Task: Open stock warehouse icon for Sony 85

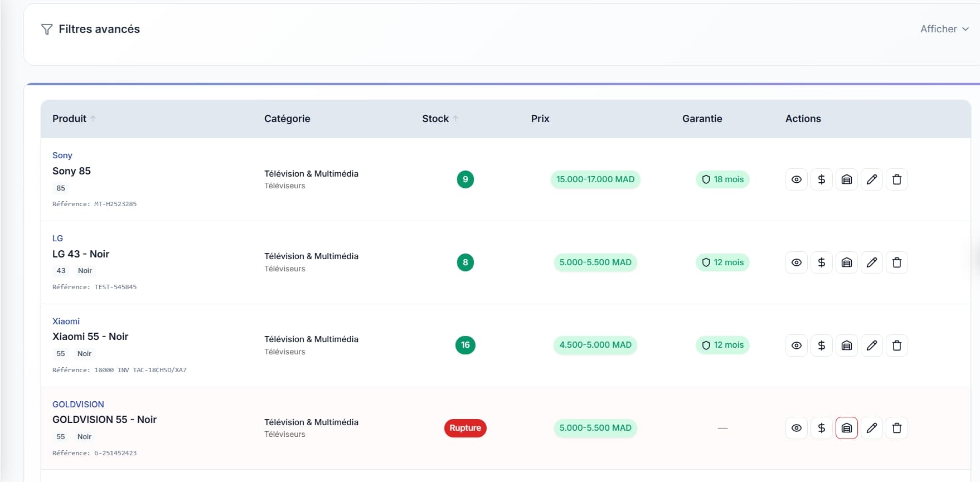Action: point(847,179)
